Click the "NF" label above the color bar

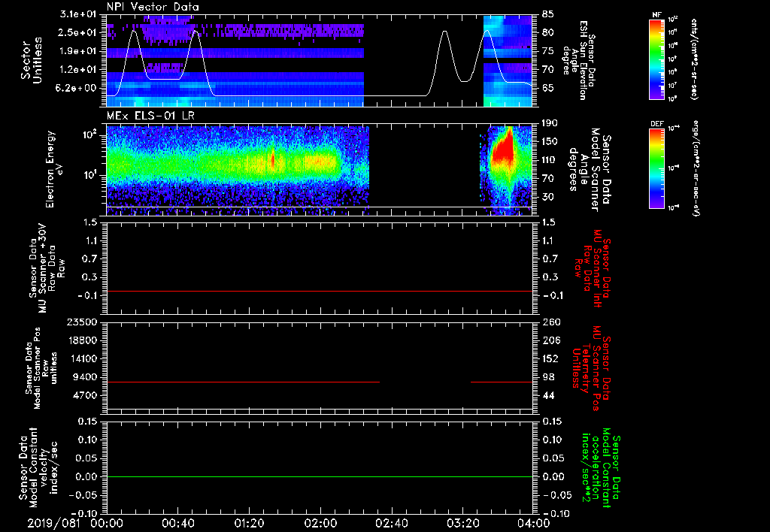[656, 15]
